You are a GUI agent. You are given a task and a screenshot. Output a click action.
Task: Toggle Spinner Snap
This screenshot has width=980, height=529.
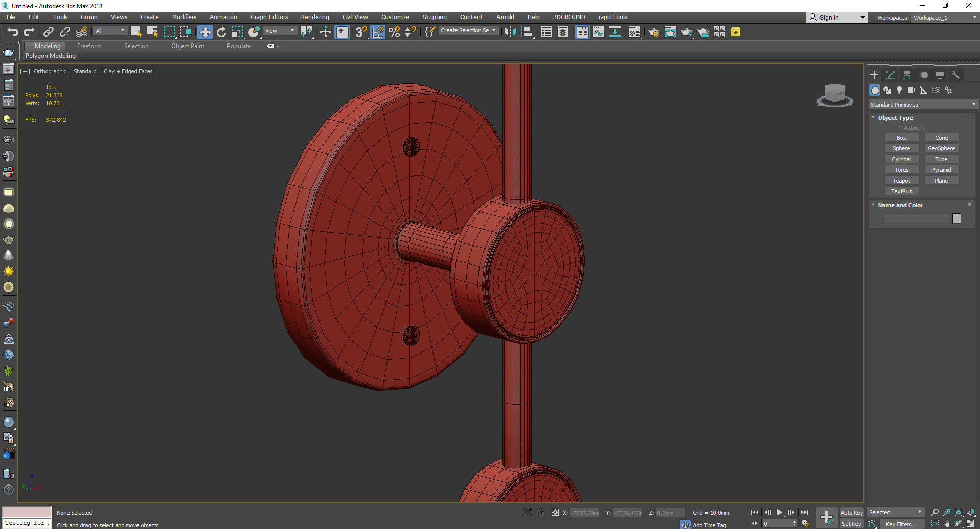[411, 32]
